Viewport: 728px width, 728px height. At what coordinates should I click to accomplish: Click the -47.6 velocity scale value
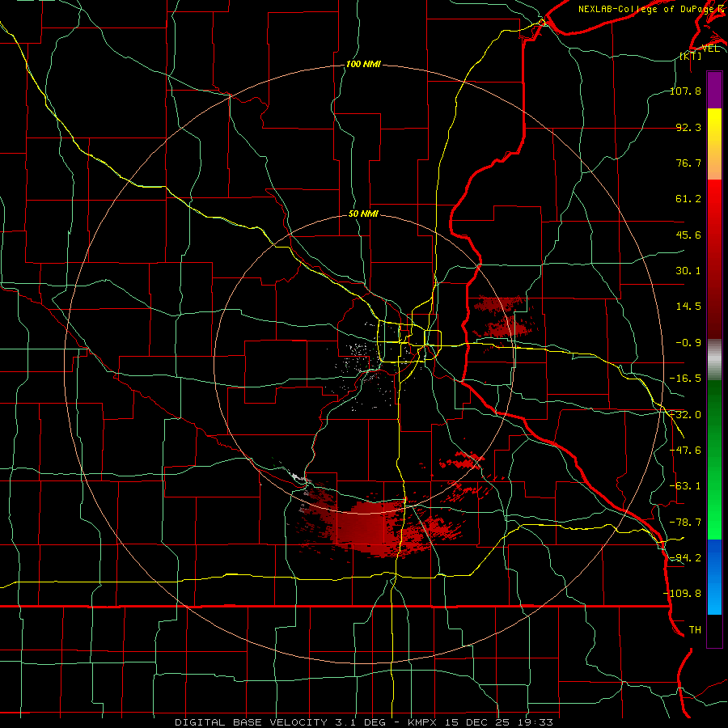pyautogui.click(x=685, y=451)
